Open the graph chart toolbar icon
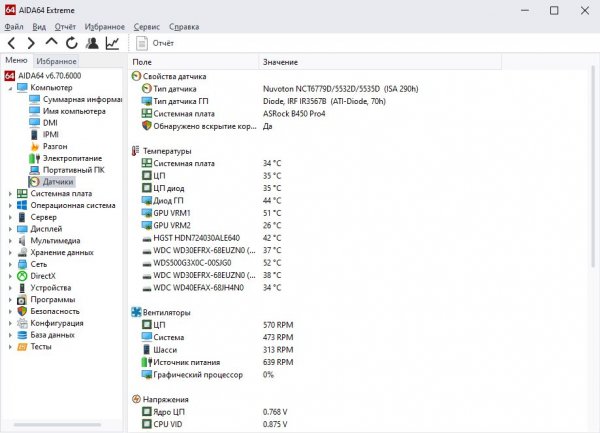This screenshot has height=433, width=600. (x=112, y=43)
